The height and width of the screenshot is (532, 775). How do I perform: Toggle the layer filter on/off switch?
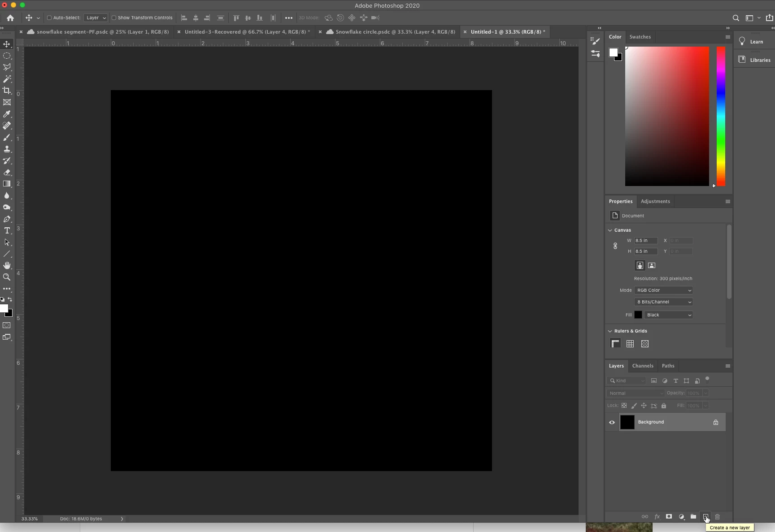707,379
